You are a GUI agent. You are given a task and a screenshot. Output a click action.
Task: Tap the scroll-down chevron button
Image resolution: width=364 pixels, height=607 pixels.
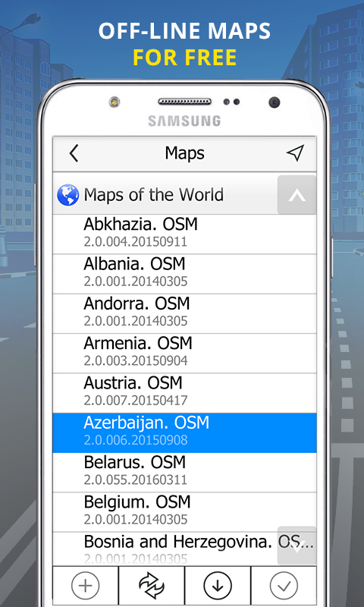pyautogui.click(x=297, y=546)
